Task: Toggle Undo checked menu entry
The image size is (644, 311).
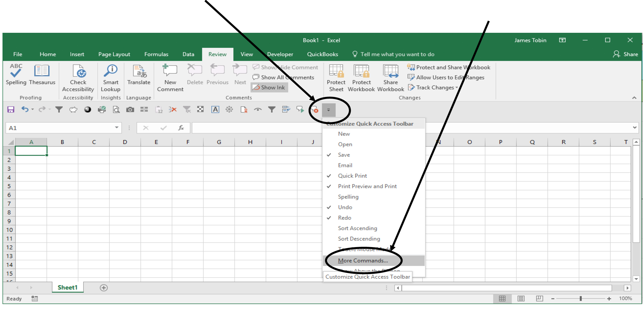Action: 374,207
